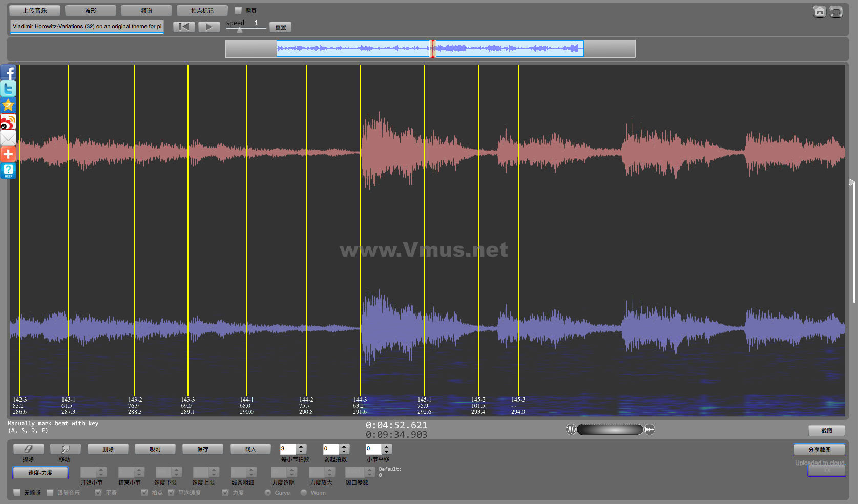Toggle 平均速度 average tempo checkbox
Screen dimensions: 858x504
click(x=171, y=493)
